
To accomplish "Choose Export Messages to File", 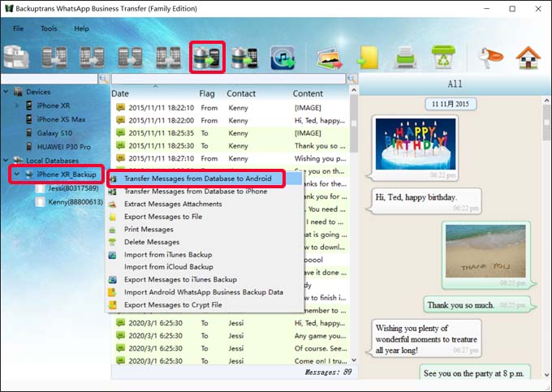I will 205,217.
